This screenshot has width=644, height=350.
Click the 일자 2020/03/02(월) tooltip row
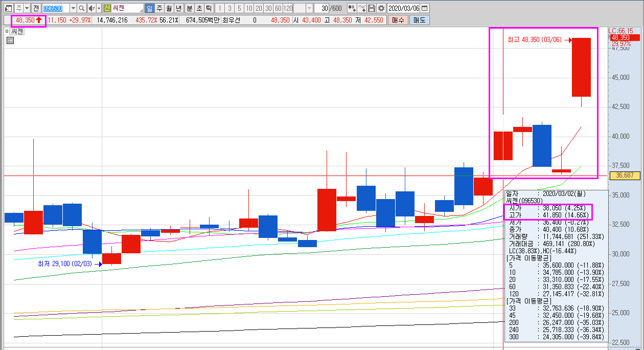pyautogui.click(x=546, y=193)
